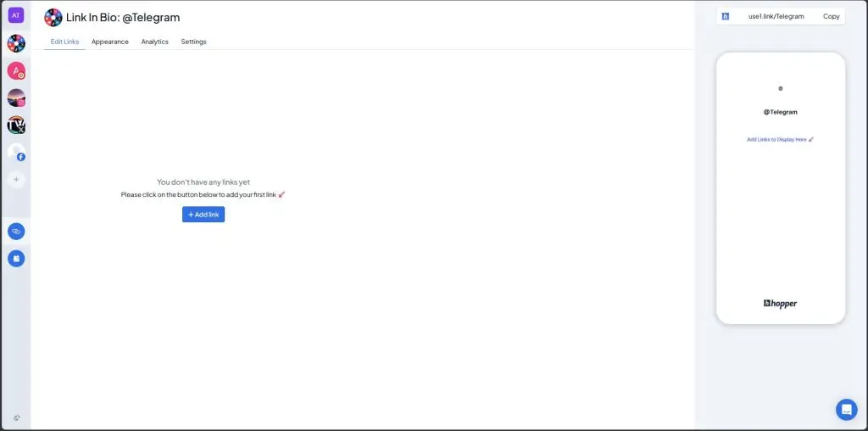Click 'Add Links to Display Here' in the preview
The image size is (868, 431).
pyautogui.click(x=781, y=140)
